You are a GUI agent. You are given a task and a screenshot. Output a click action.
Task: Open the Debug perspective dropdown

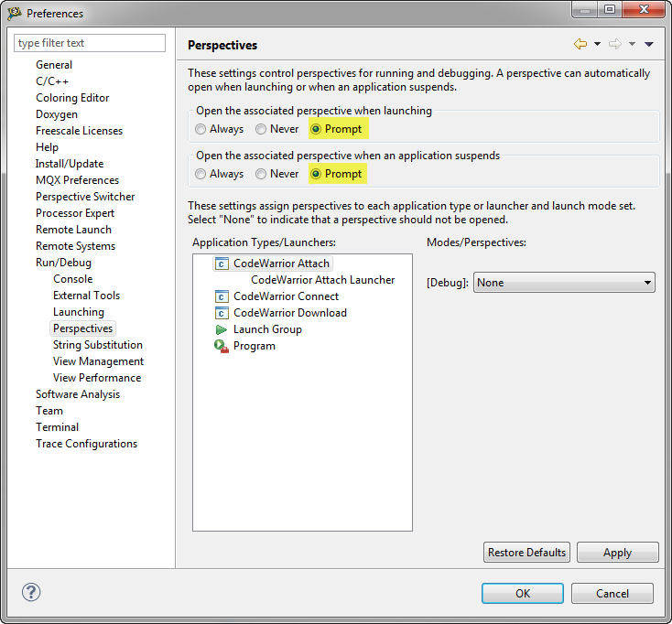563,283
